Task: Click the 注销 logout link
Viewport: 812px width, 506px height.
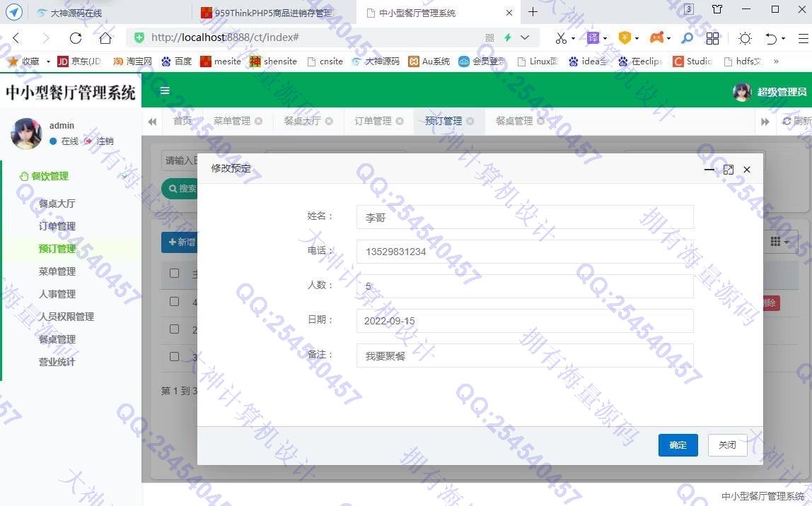Action: 99,141
